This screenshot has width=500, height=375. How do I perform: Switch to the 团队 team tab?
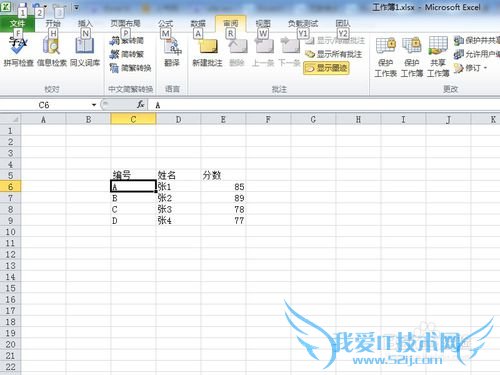pyautogui.click(x=343, y=24)
